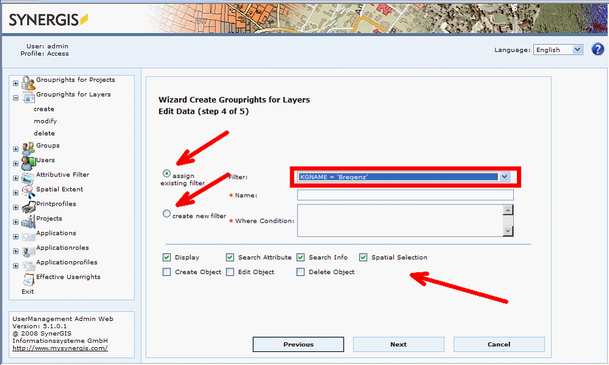Collapse the Grouprights for Layers node
Screen dimensions: 609x365
pos(16,98)
